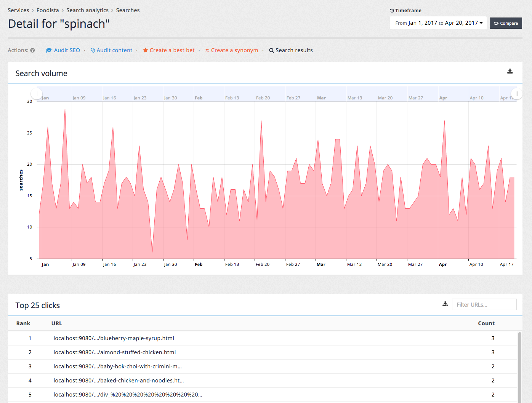Open the blueberry-maple-syrup.html link
The width and height of the screenshot is (532, 403).
pyautogui.click(x=114, y=338)
